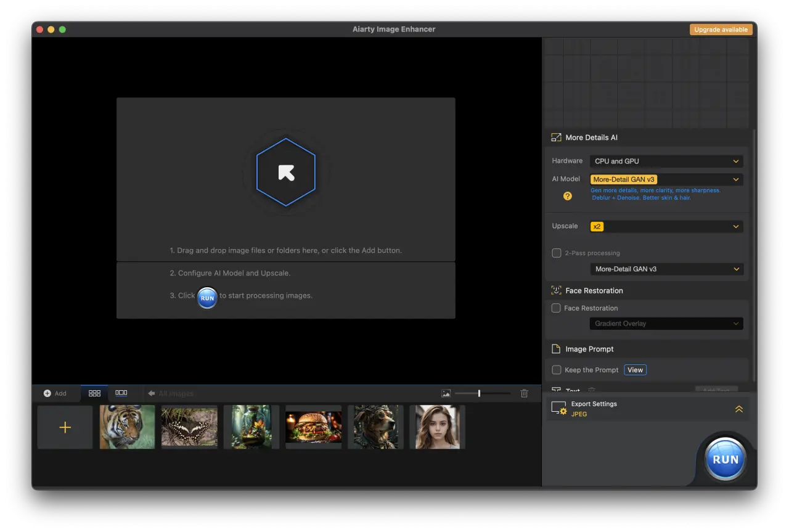Open the Hardware dropdown
This screenshot has height=532, width=789.
point(666,161)
